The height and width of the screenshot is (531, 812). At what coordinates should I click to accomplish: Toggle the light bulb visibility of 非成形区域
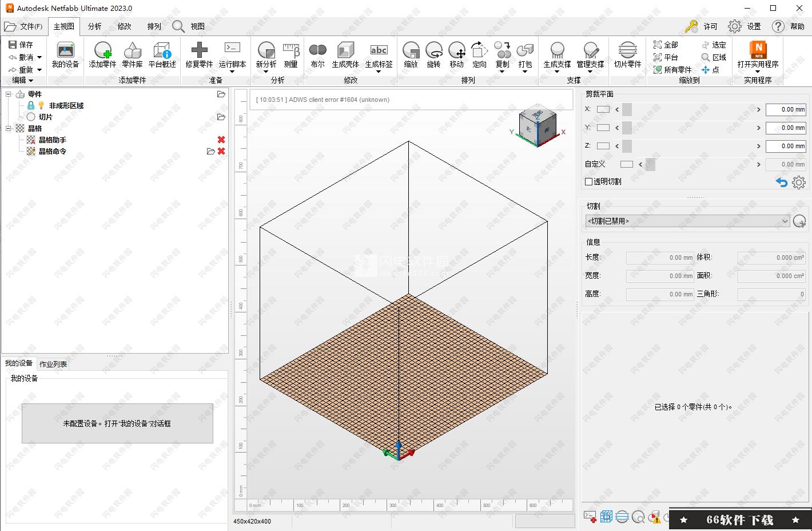point(41,105)
